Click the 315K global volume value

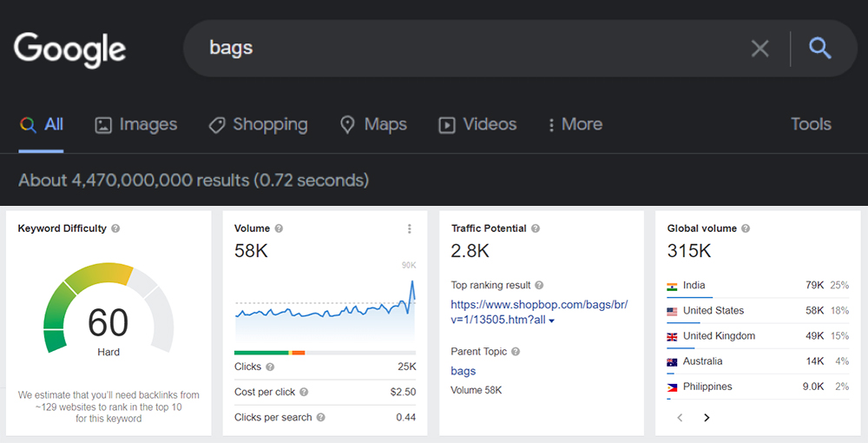coord(688,251)
